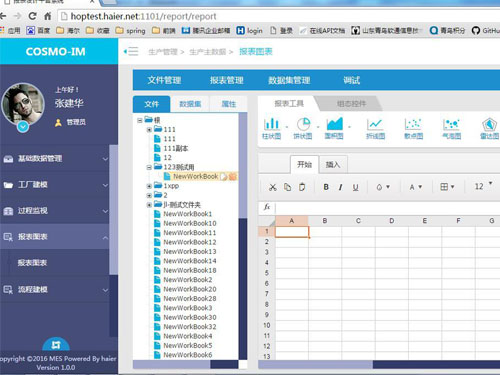
Task: Insert a bar chart (柱状图)
Action: click(x=271, y=128)
